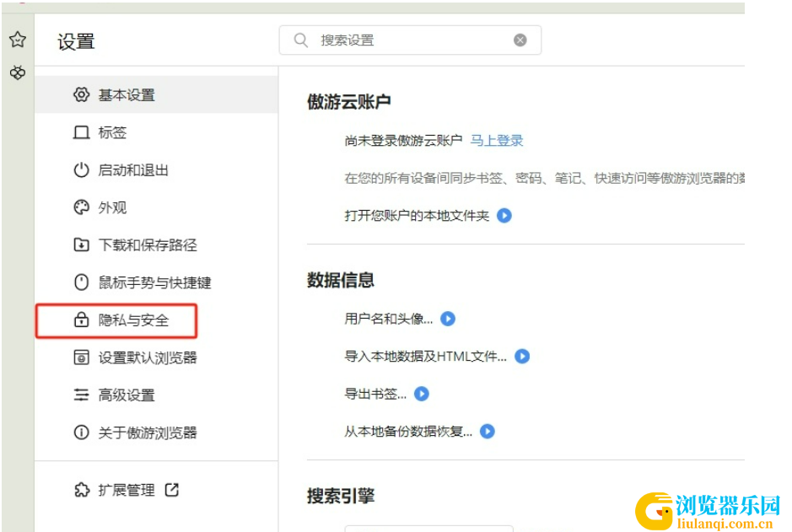
Task: Click the info icon beside 关于傲游浏览器
Action: coord(81,432)
